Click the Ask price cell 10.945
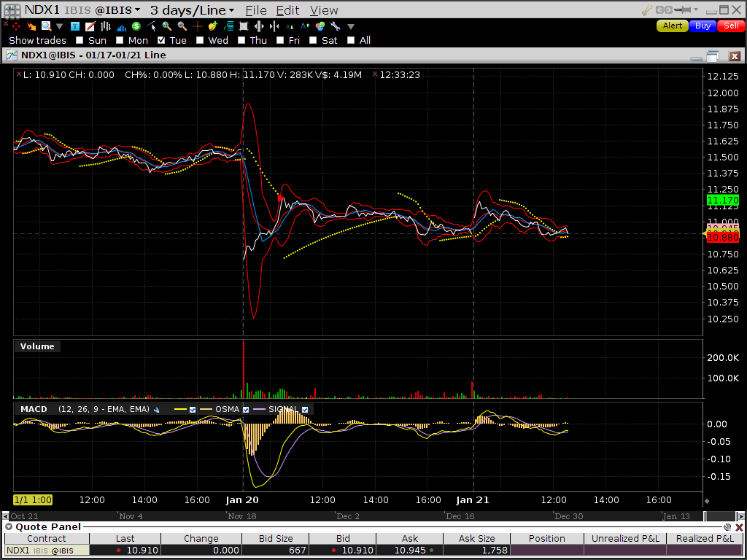The image size is (747, 560). click(410, 550)
